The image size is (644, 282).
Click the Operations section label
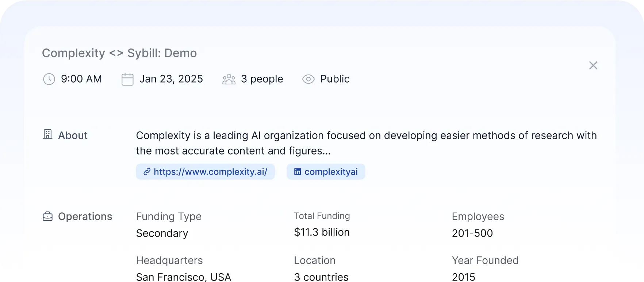tap(85, 216)
